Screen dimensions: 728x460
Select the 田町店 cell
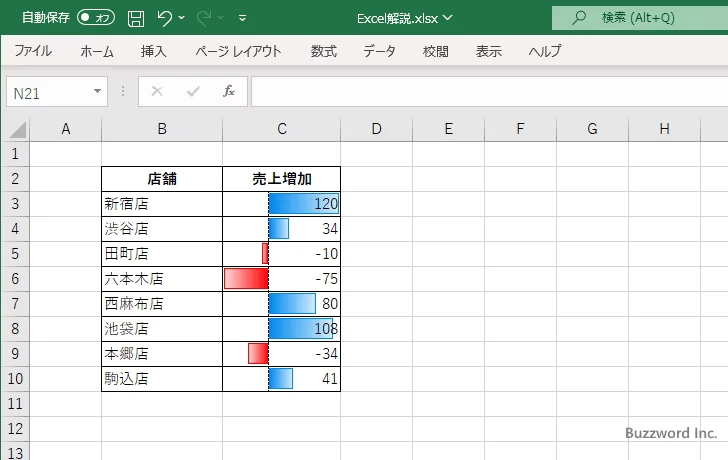pos(162,253)
